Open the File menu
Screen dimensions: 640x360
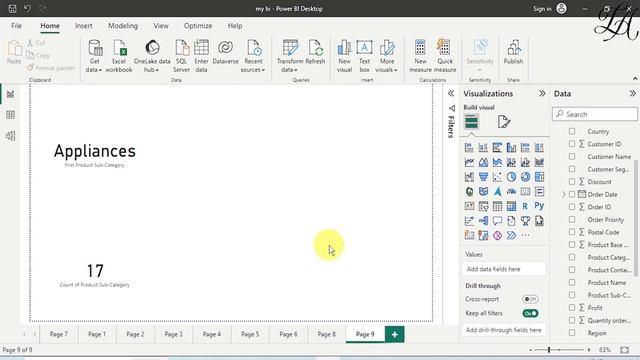coord(16,26)
